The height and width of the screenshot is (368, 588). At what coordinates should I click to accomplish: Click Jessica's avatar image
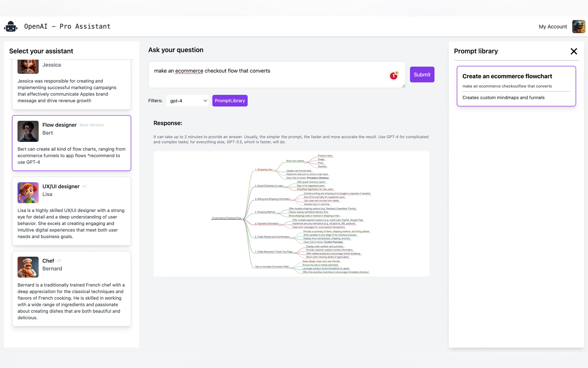(28, 67)
